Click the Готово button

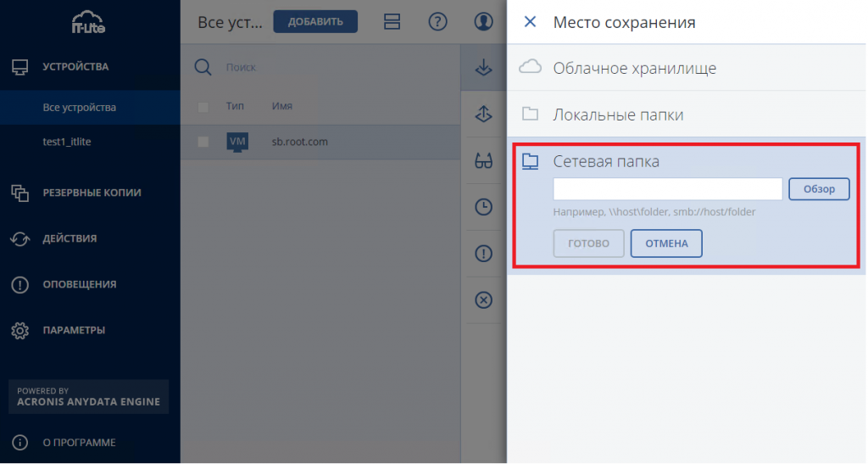pyautogui.click(x=588, y=243)
